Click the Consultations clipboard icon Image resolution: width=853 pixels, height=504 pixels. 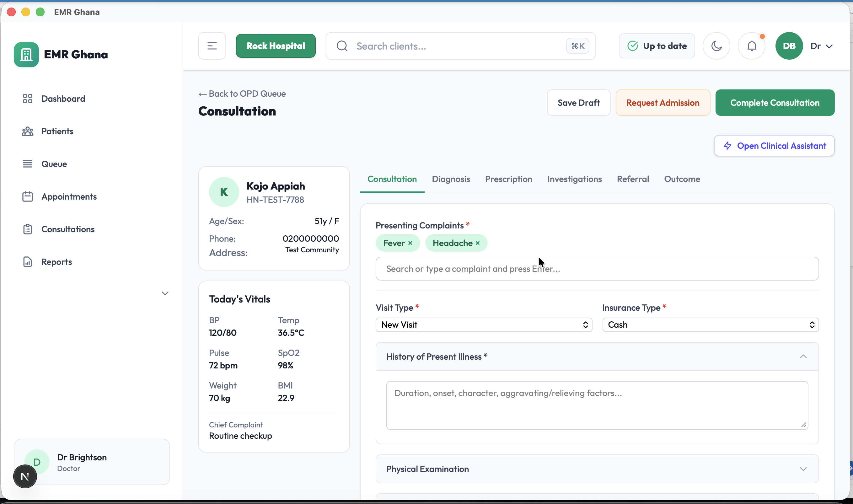28,229
